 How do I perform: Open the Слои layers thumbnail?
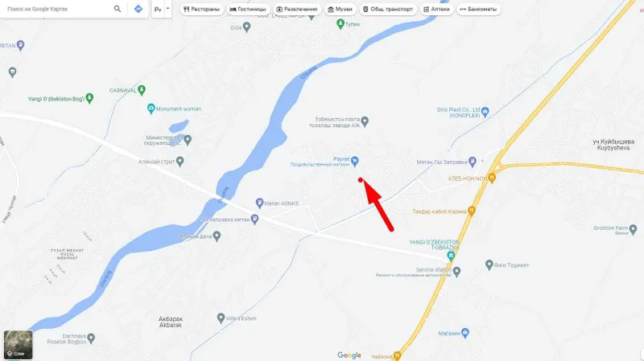18,345
